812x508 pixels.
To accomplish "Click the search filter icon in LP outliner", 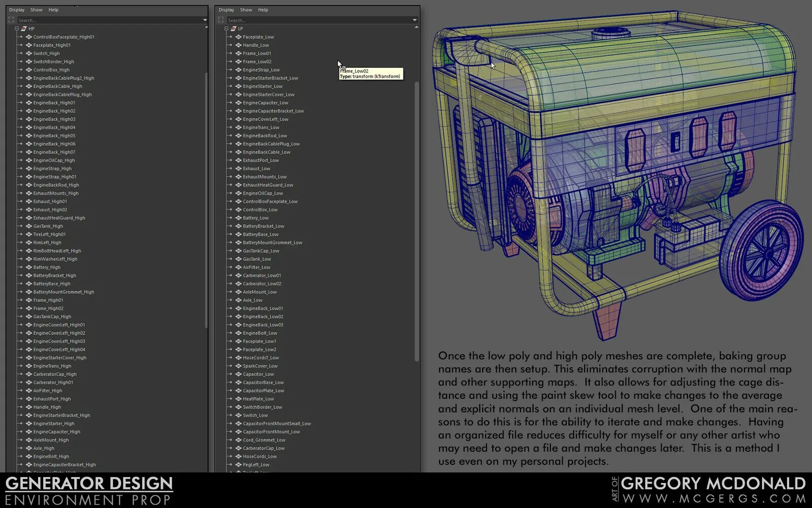I will pos(221,20).
